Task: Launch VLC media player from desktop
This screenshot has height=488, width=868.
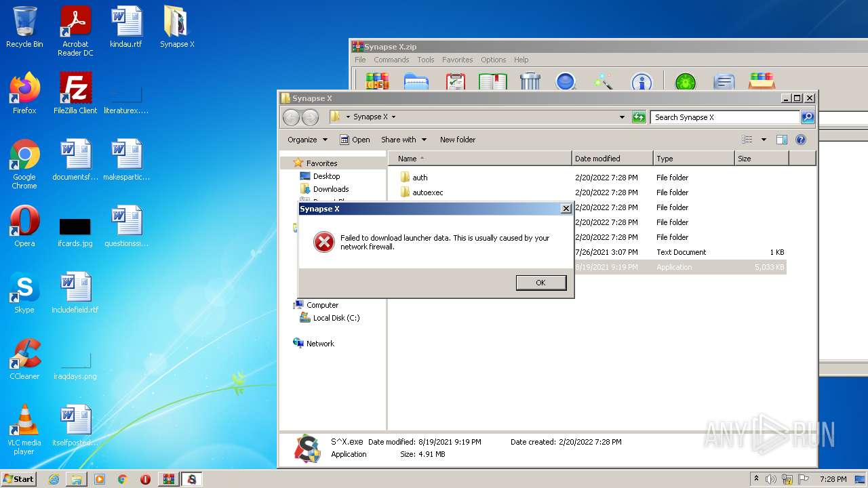Action: click(24, 430)
